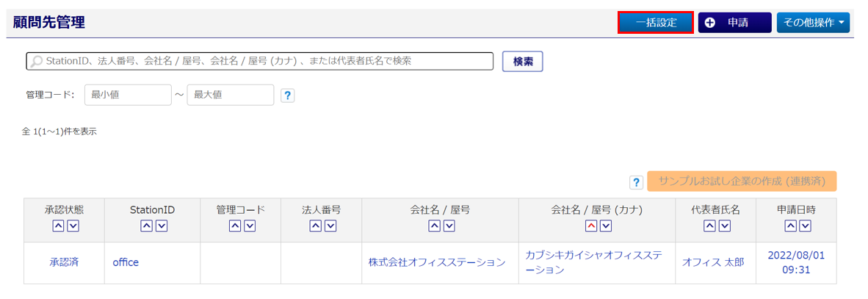Click the 管理コード 最大値 input
868x299 pixels.
tap(230, 95)
